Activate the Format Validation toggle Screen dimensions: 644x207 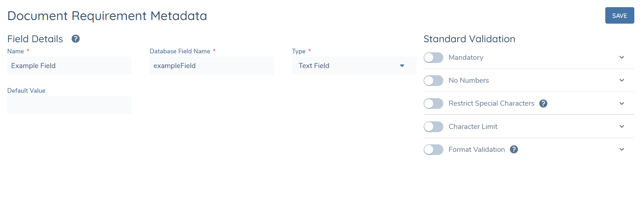click(x=433, y=149)
